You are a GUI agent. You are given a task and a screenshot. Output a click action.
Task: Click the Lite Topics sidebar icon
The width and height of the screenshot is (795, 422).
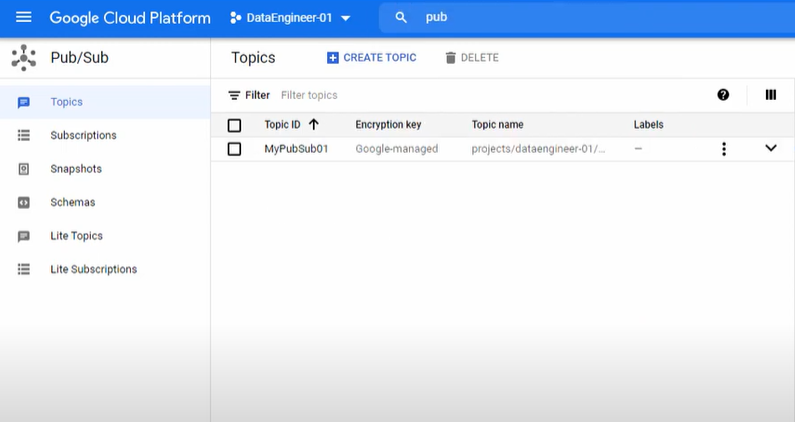pos(23,236)
